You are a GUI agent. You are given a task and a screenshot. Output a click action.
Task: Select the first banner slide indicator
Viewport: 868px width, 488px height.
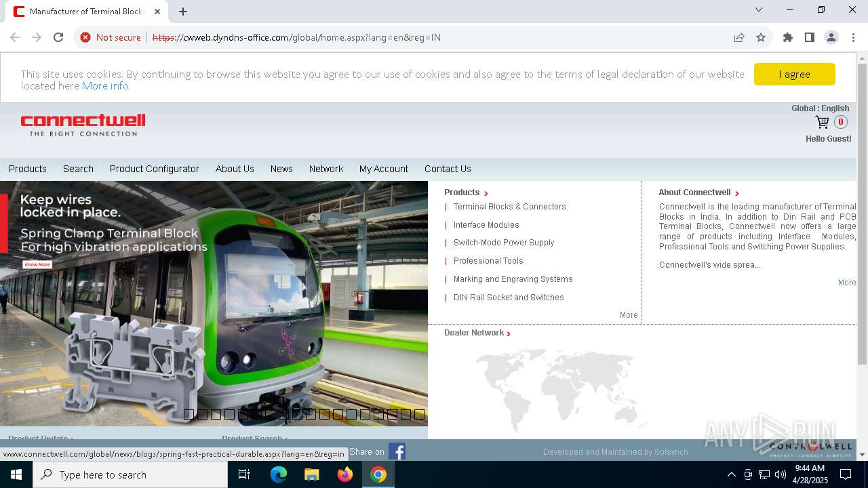[x=189, y=414]
